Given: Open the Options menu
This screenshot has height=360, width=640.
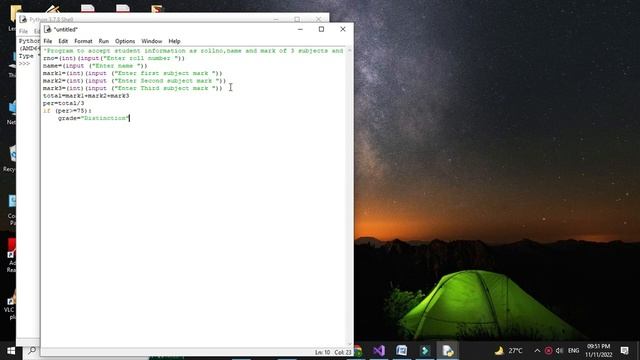Looking at the screenshot, I should pyautogui.click(x=125, y=41).
